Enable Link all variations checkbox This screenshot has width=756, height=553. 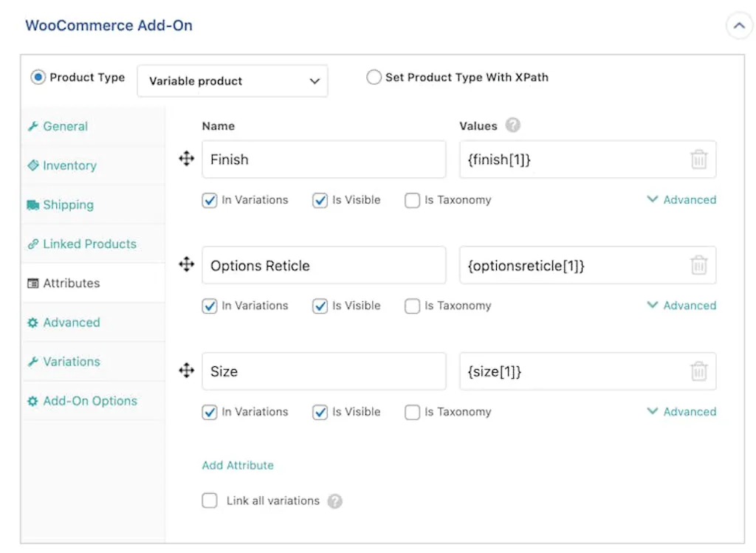(x=210, y=501)
